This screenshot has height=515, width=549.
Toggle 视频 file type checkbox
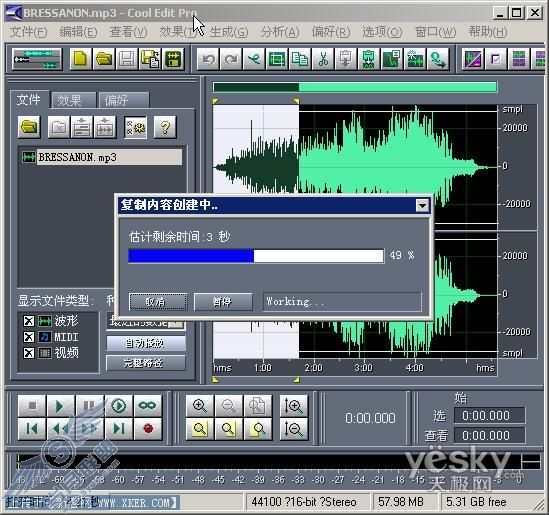click(x=29, y=353)
